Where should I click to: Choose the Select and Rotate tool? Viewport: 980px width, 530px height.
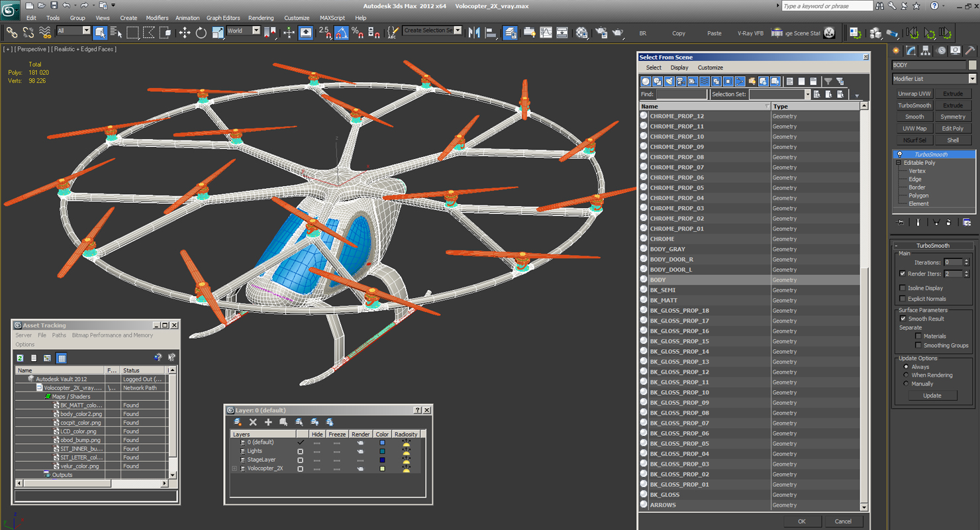click(201, 32)
